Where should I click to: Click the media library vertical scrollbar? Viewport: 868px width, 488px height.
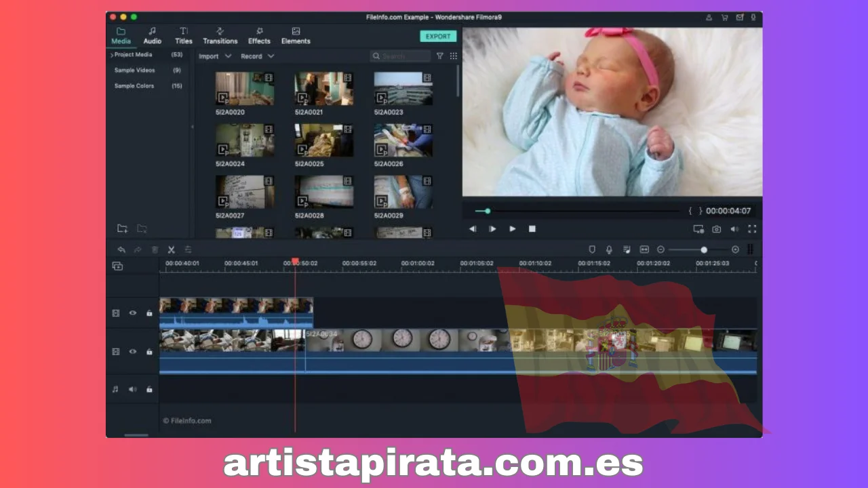click(x=458, y=80)
